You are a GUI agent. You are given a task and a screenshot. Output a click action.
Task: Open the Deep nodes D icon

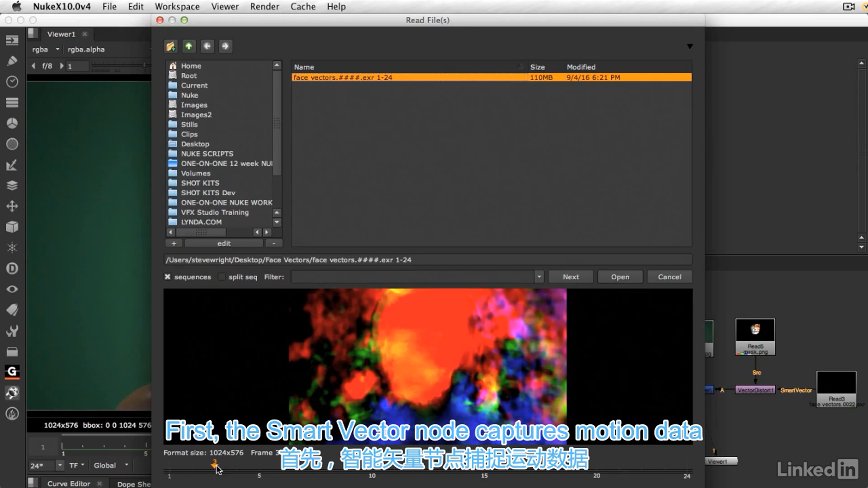pyautogui.click(x=12, y=268)
